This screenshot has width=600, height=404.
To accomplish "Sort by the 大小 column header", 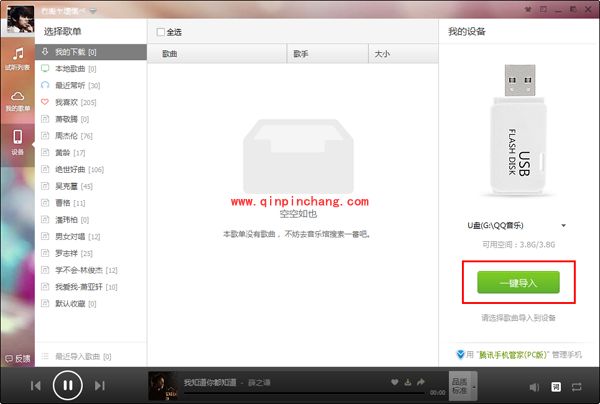I will 404,54.
